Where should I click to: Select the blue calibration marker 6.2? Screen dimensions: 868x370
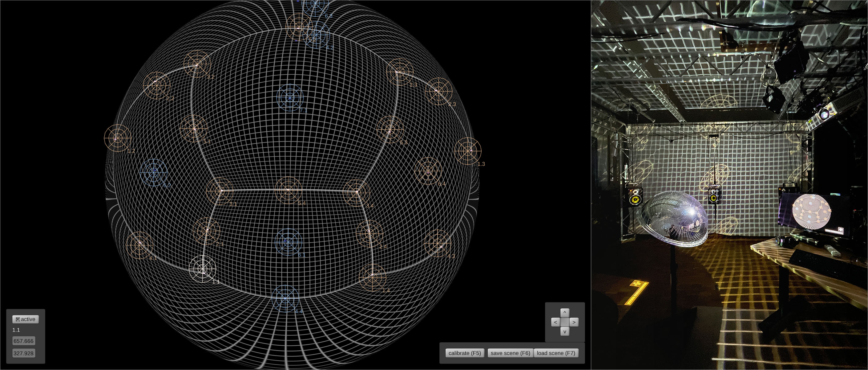(x=154, y=172)
